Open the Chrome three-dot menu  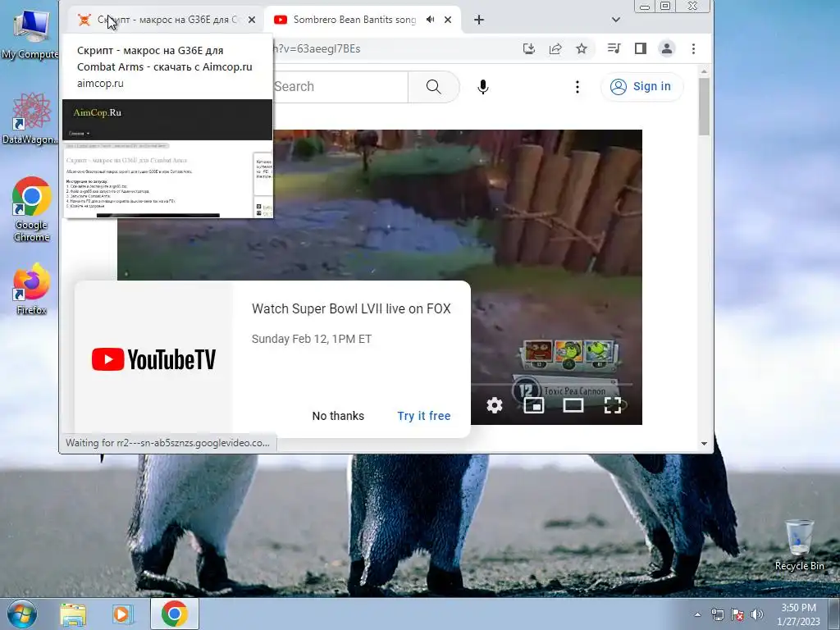(694, 48)
